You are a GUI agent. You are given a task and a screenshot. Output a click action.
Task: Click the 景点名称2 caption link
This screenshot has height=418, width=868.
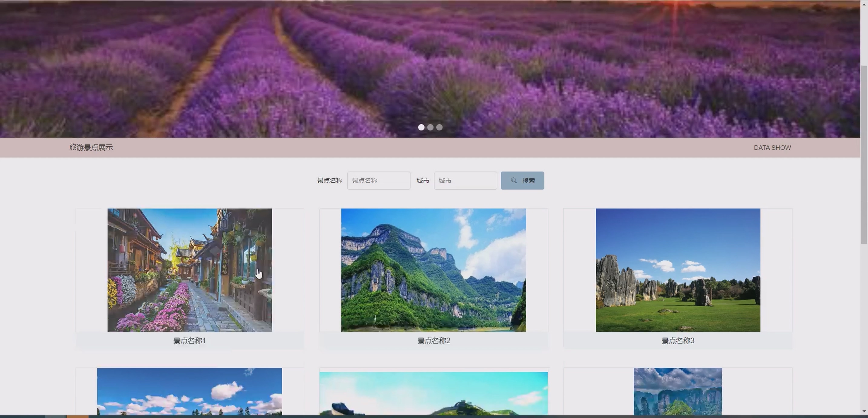(x=434, y=341)
